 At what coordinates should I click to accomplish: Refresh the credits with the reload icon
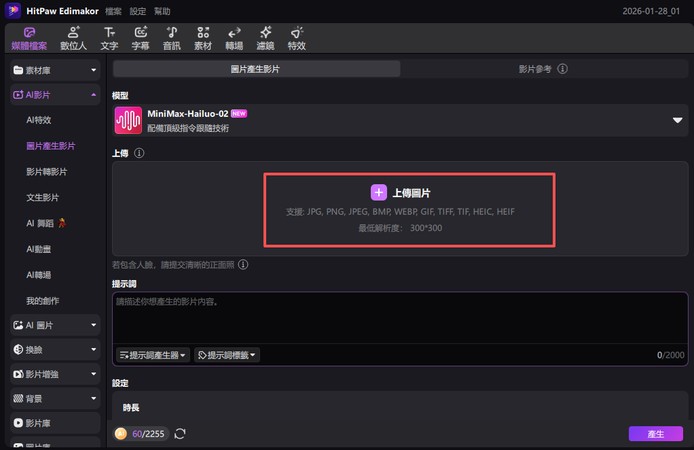click(x=180, y=434)
